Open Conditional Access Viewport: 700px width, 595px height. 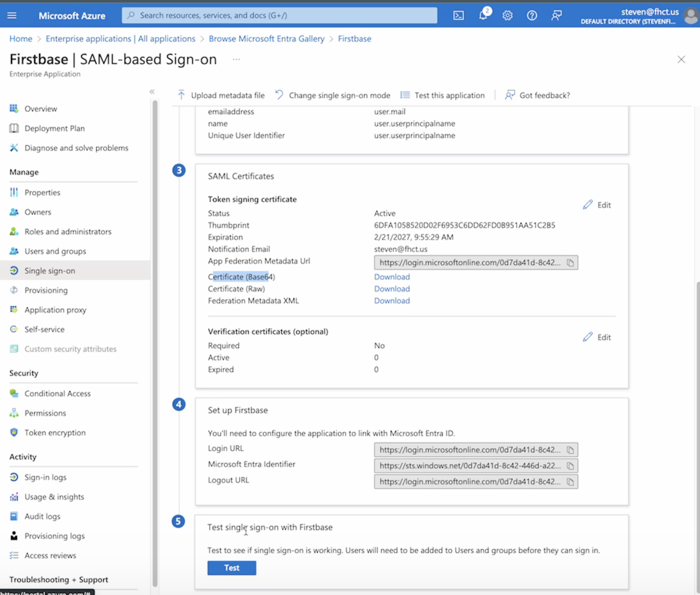(57, 393)
